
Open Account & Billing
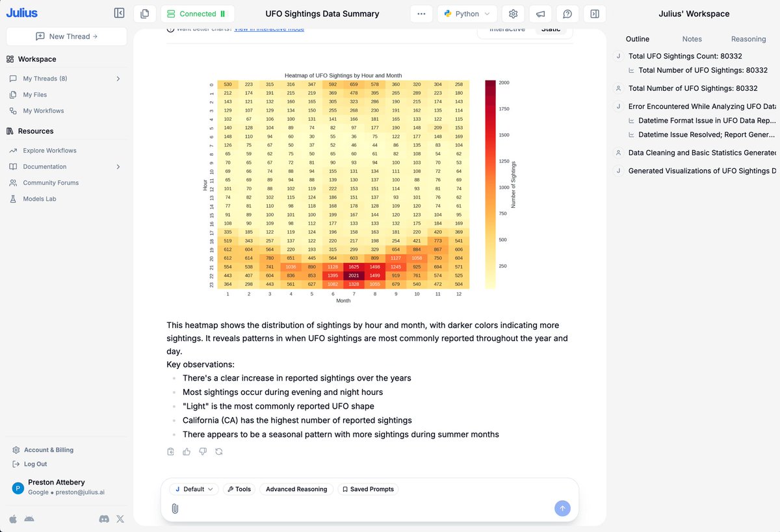coord(49,450)
